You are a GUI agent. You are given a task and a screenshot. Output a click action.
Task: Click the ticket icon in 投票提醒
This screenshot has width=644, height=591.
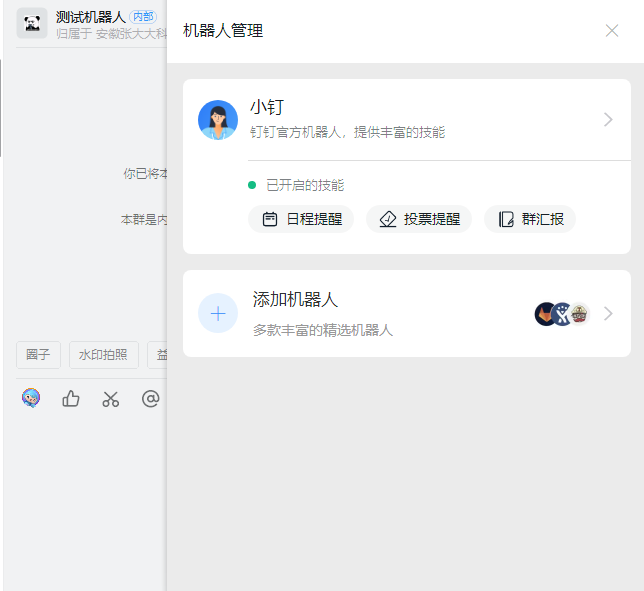(x=388, y=219)
